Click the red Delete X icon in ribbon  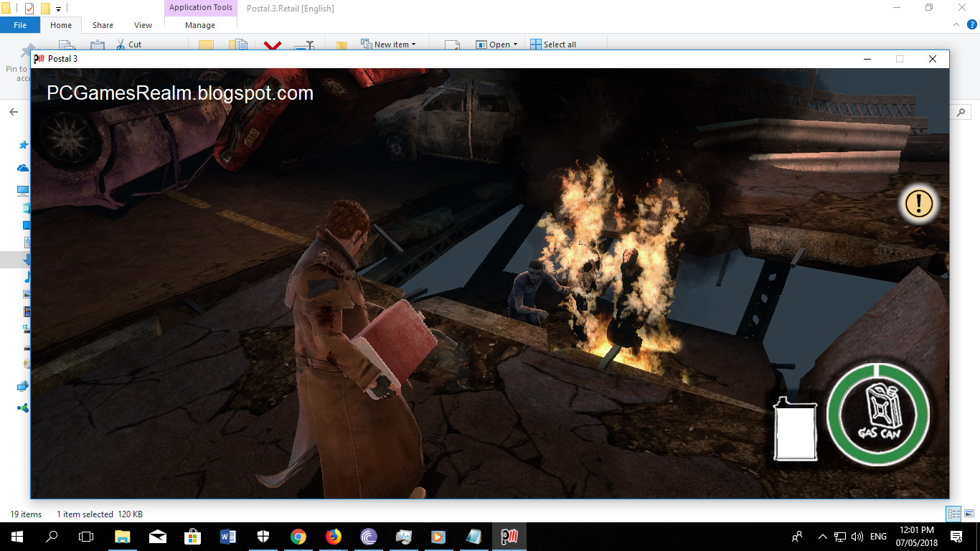272,45
